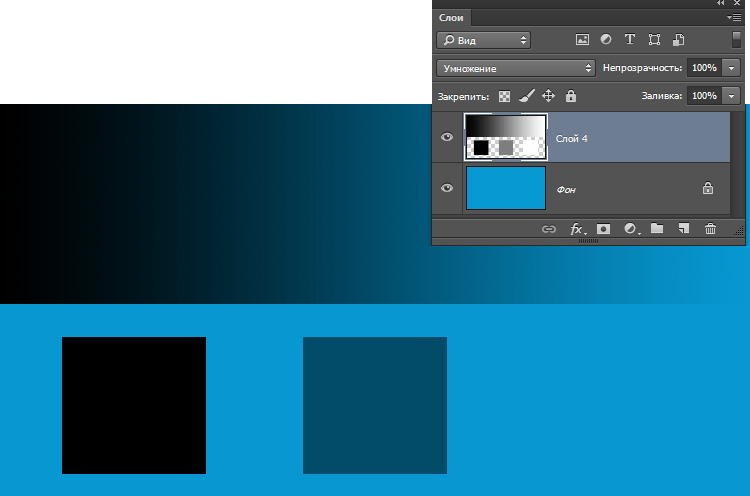Add a layer mask

point(603,229)
